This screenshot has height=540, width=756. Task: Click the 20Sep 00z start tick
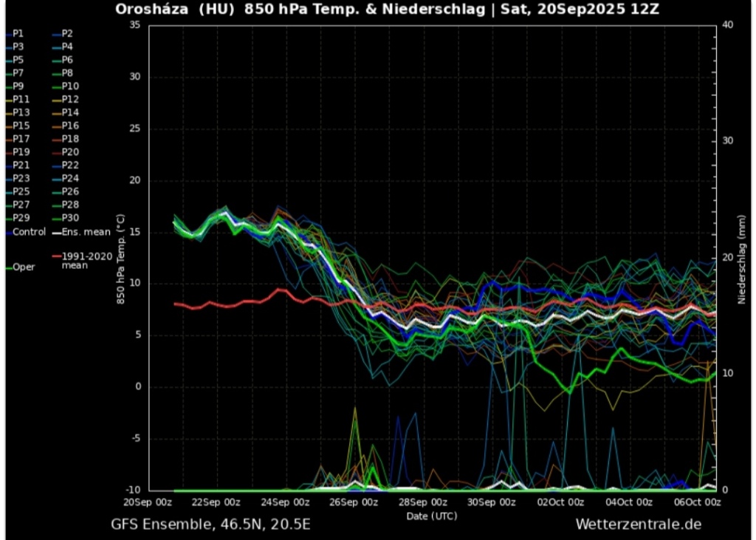(x=148, y=502)
